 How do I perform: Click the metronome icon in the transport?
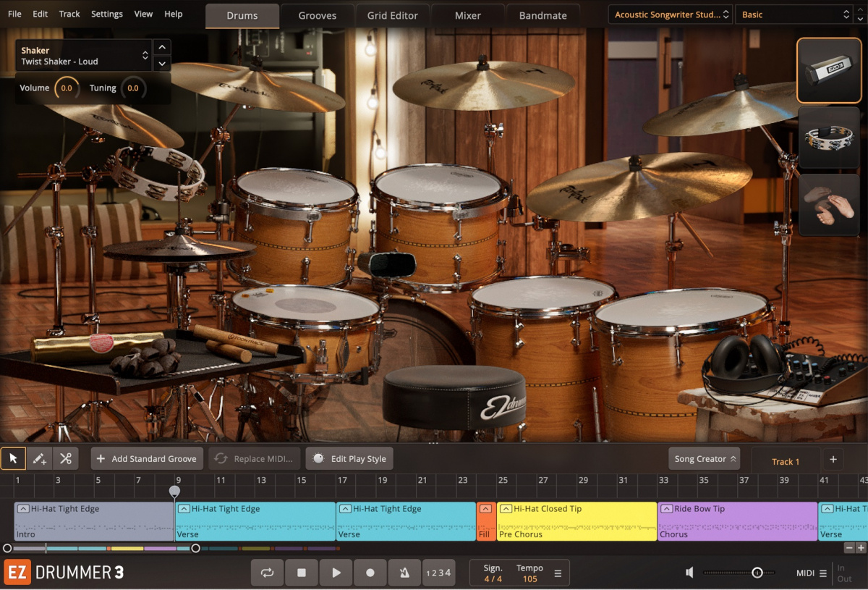point(404,572)
